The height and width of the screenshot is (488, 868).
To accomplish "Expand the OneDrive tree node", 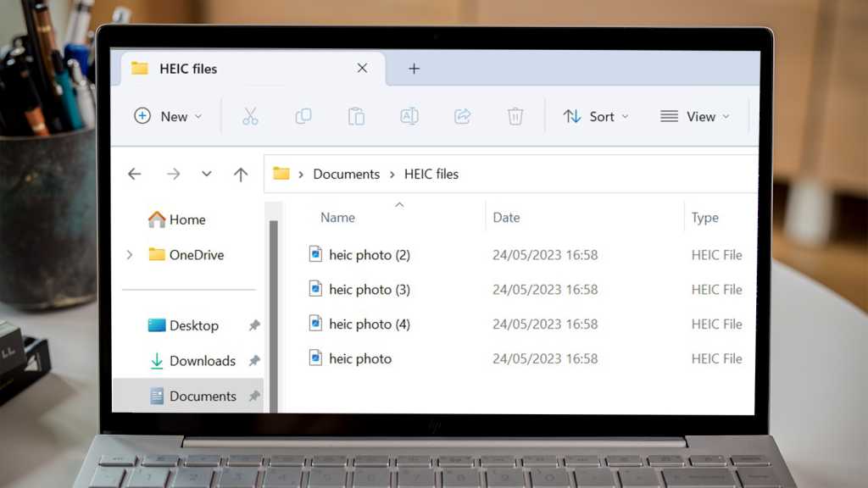I will coord(130,254).
